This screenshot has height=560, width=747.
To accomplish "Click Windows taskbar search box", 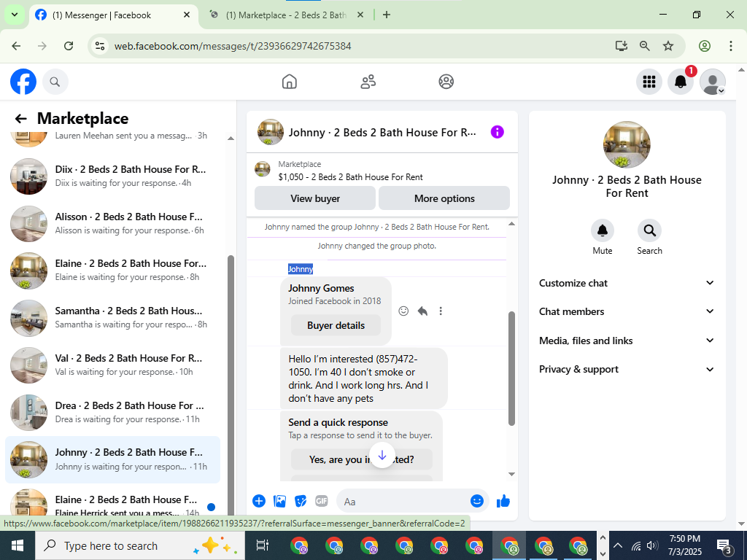I will click(139, 545).
